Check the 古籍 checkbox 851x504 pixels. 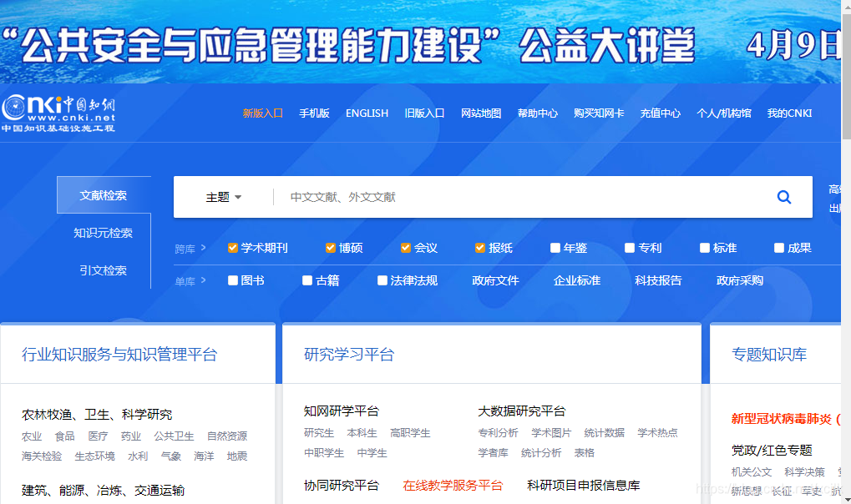[x=307, y=280]
